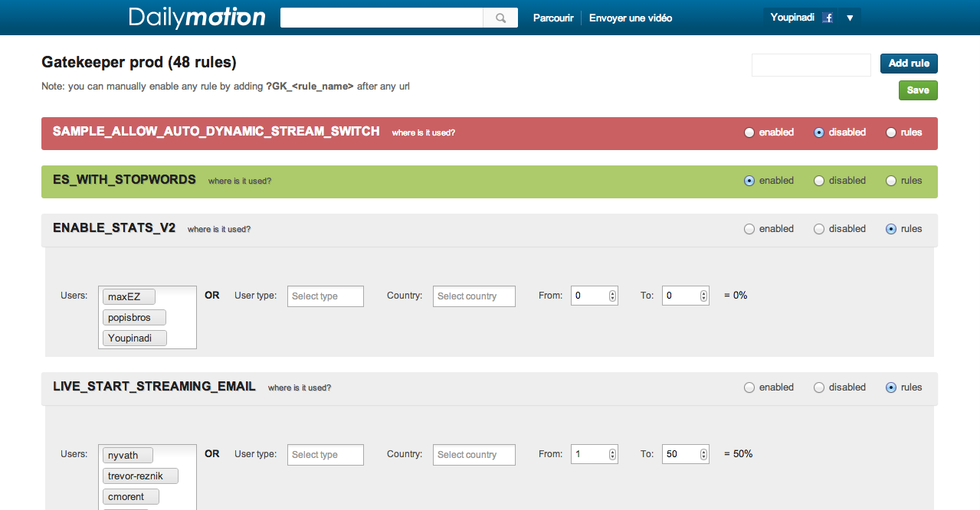Set ENABLE_STATS_V2 to enabled
Viewport: 980px width, 510px height.
(749, 229)
